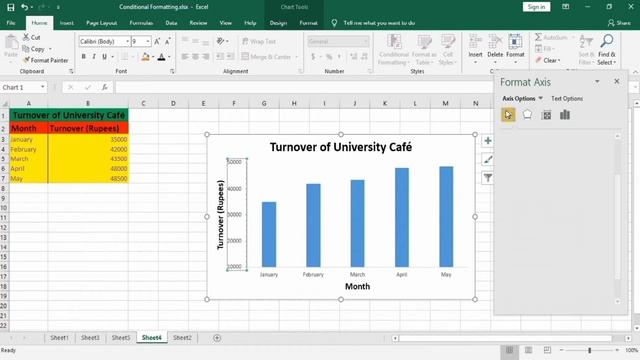Switch to the Sheet3 tab
Viewport: 640px width, 360px height.
coord(90,338)
